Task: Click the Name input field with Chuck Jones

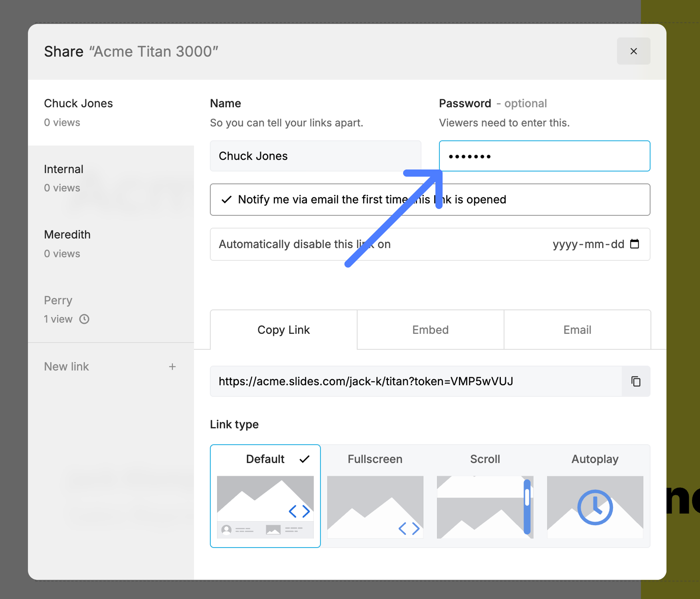Action: pyautogui.click(x=316, y=156)
